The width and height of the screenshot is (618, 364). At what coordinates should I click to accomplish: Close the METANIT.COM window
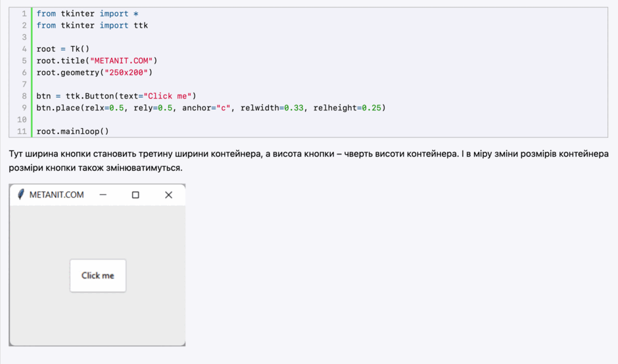169,194
